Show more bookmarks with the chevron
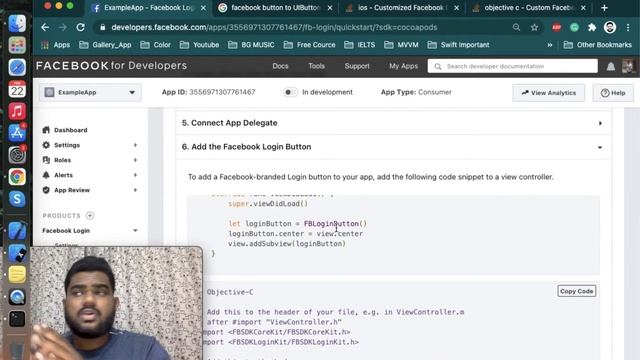Image resolution: width=640 pixels, height=360 pixels. click(550, 45)
